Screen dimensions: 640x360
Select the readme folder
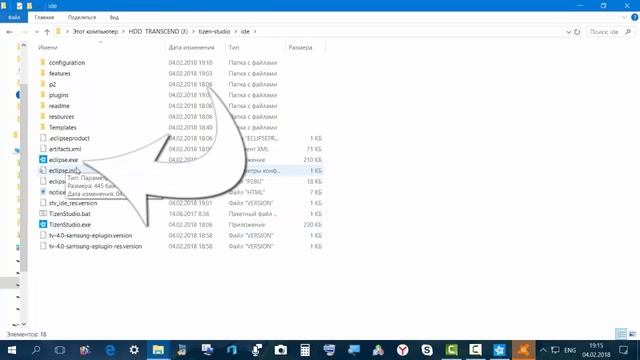coord(59,106)
